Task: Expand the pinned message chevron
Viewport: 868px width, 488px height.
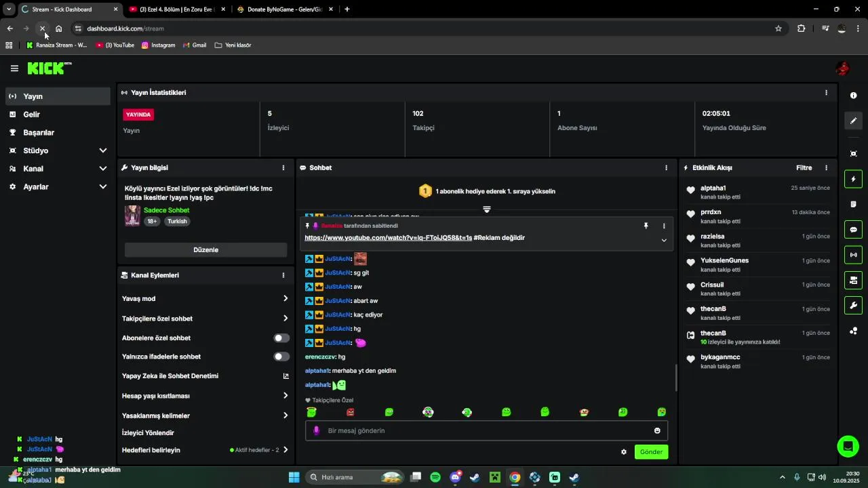Action: 664,240
